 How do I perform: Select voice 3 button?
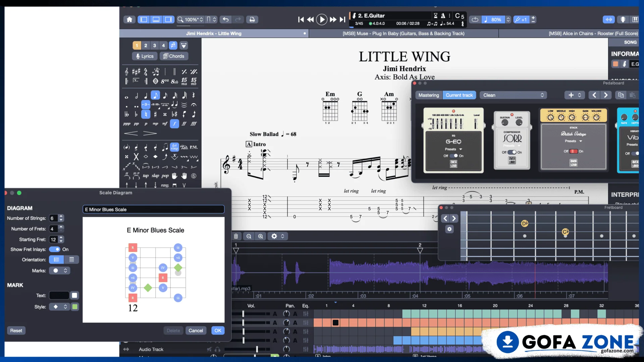tap(154, 45)
